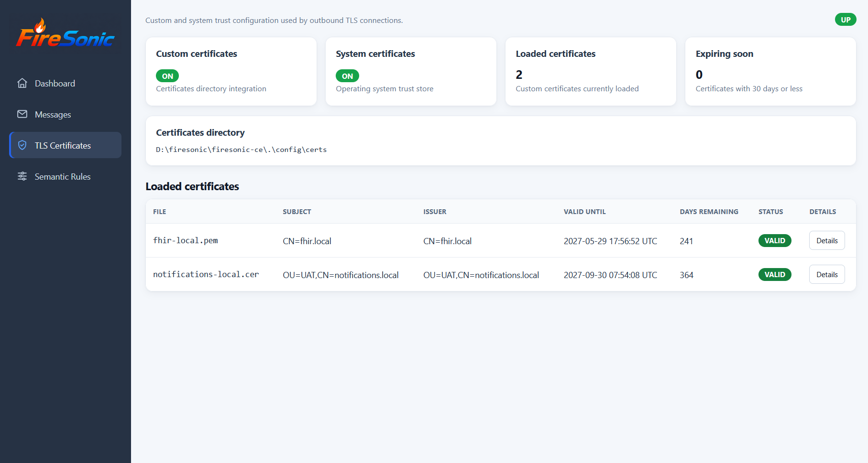
Task: Click the DETAILS column header
Action: [x=823, y=212]
